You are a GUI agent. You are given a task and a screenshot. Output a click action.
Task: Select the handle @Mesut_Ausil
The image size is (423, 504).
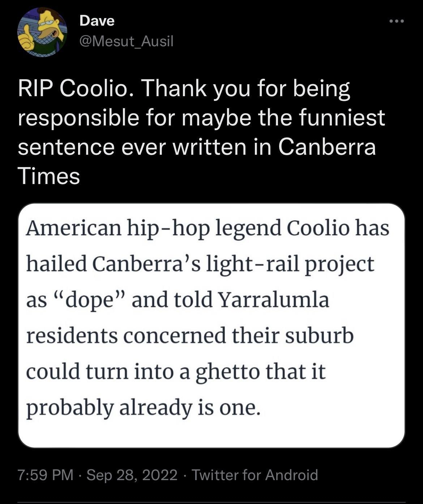coord(126,41)
